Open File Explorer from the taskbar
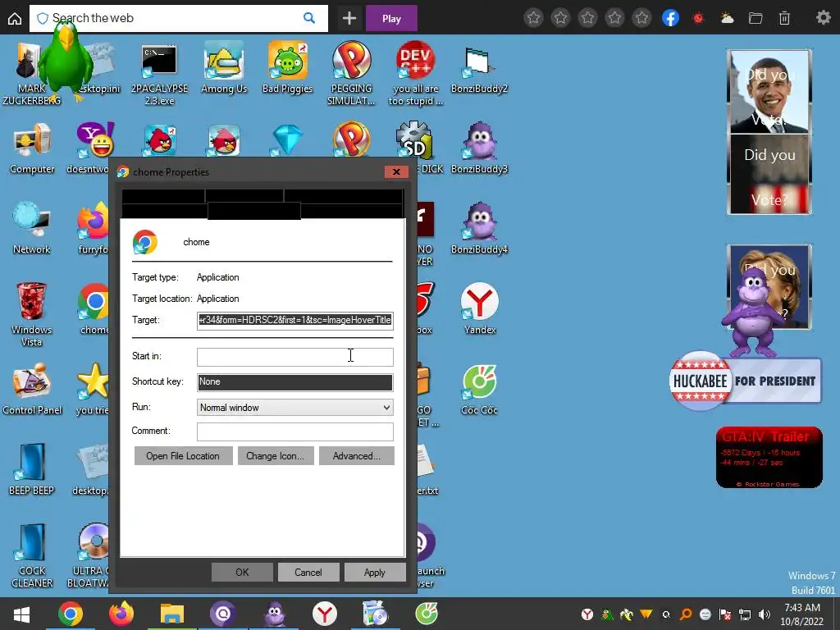This screenshot has width=840, height=630. point(172,614)
